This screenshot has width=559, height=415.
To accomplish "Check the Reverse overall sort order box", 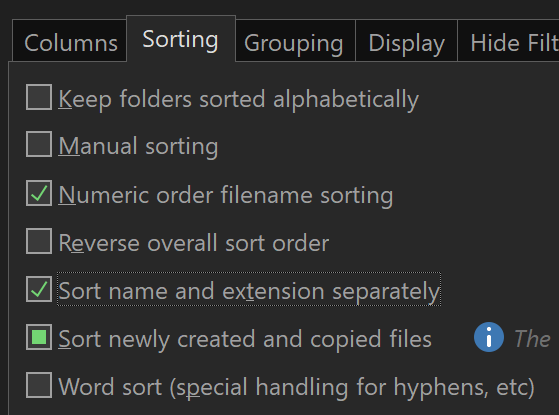I will [x=39, y=241].
